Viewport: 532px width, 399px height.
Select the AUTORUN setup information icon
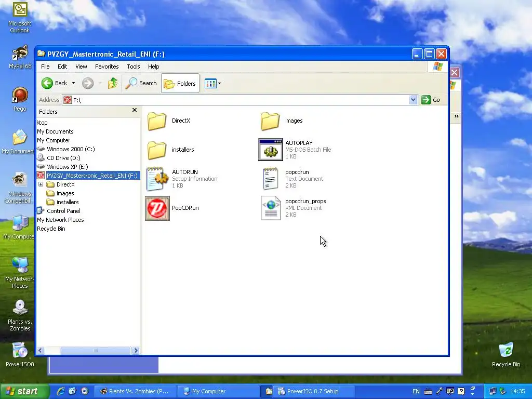[157, 179]
